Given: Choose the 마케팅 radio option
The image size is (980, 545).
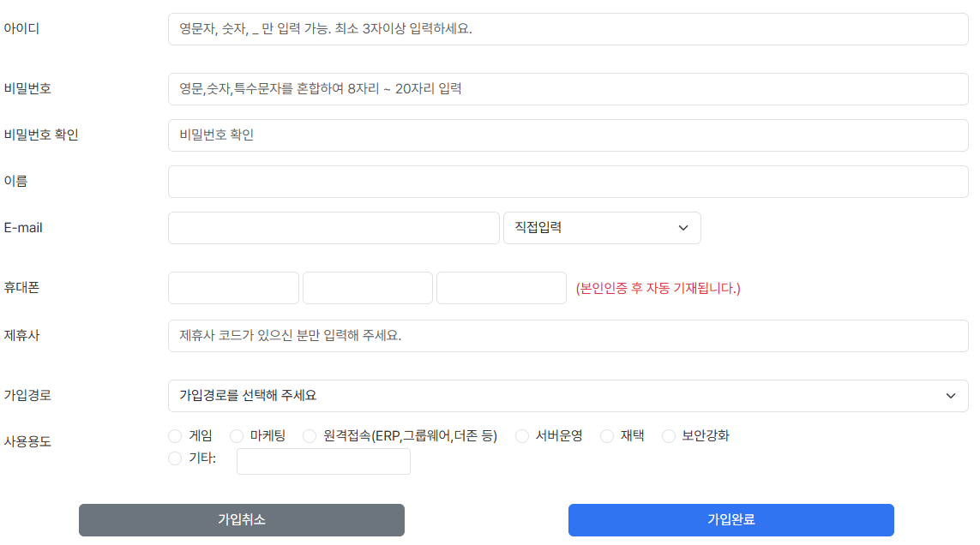Looking at the screenshot, I should 237,436.
